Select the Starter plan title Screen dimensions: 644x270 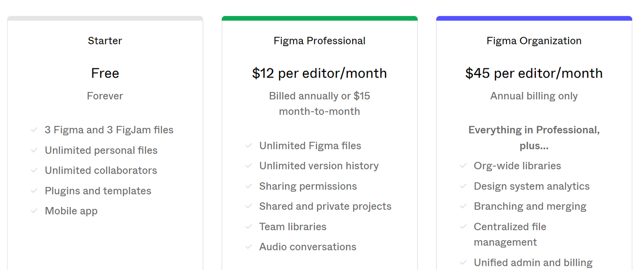105,41
